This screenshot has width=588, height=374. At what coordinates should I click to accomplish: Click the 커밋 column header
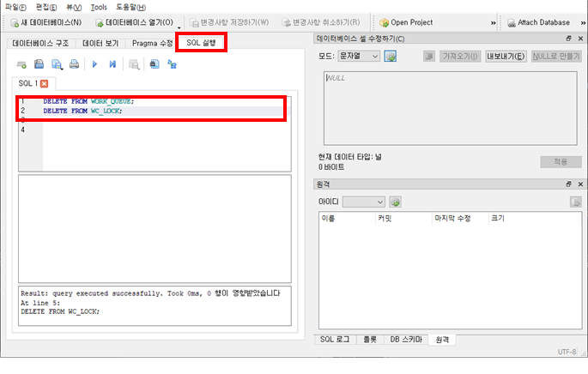tap(403, 218)
